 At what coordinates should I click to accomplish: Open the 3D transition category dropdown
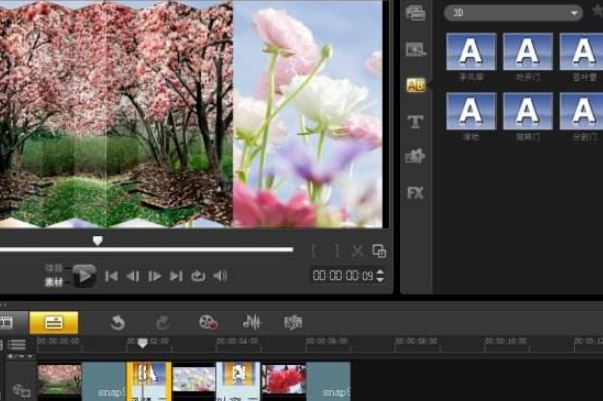[x=513, y=13]
